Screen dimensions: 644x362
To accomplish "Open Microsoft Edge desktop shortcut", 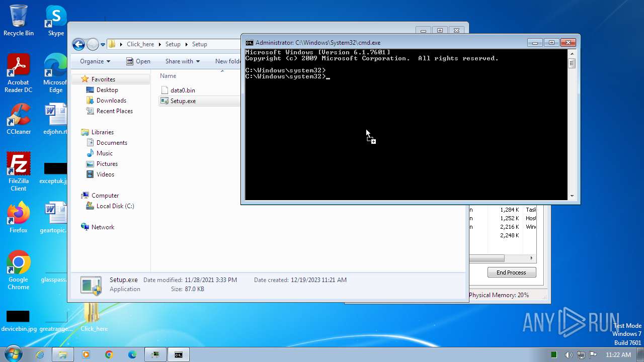I will [x=55, y=73].
